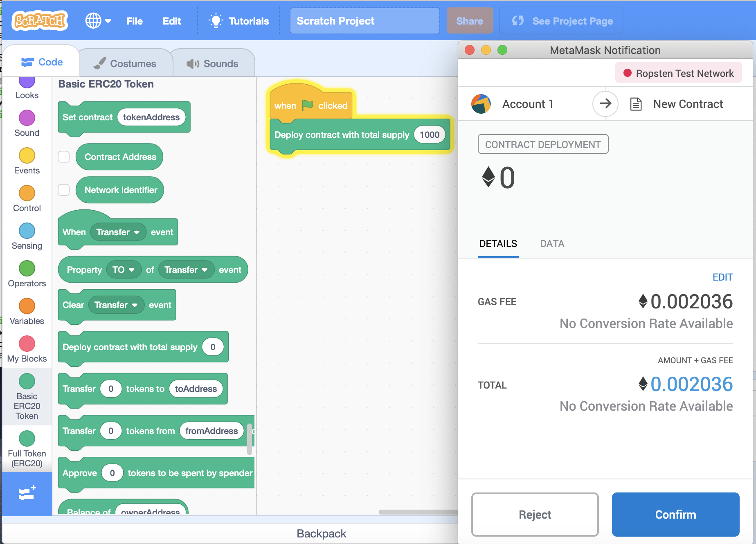Click the New Contract document icon
756x544 pixels.
tap(636, 104)
